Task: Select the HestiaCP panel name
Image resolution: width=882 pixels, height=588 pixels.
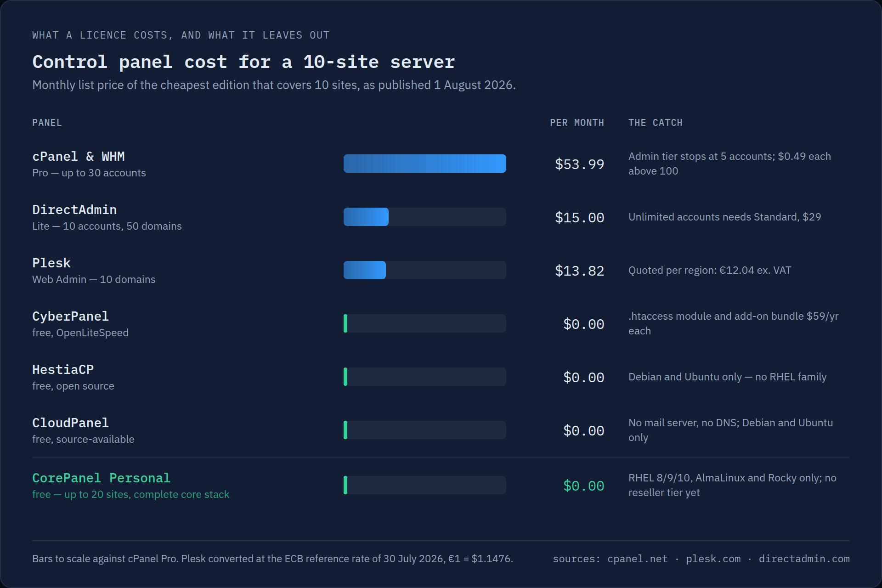Action: point(63,370)
